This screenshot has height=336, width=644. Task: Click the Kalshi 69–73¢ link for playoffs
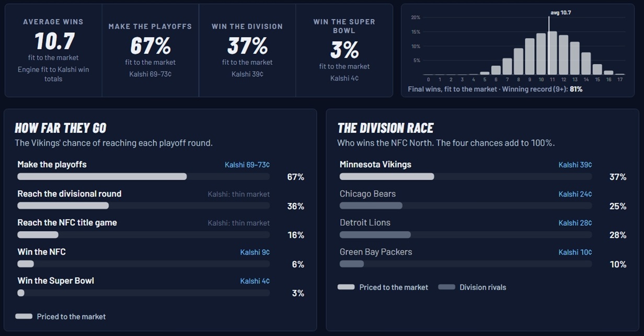247,165
